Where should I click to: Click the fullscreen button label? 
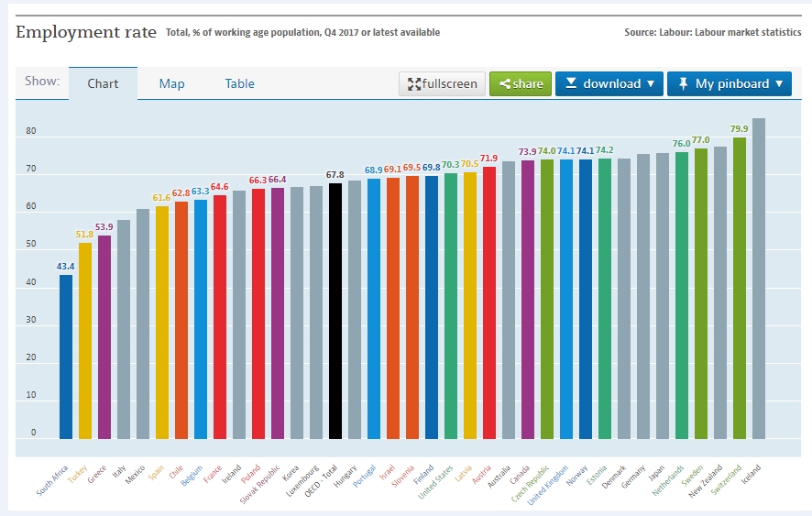(x=449, y=83)
